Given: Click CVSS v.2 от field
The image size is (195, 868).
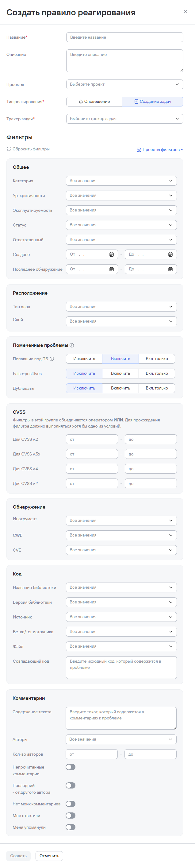Looking at the screenshot, I should pos(92,439).
